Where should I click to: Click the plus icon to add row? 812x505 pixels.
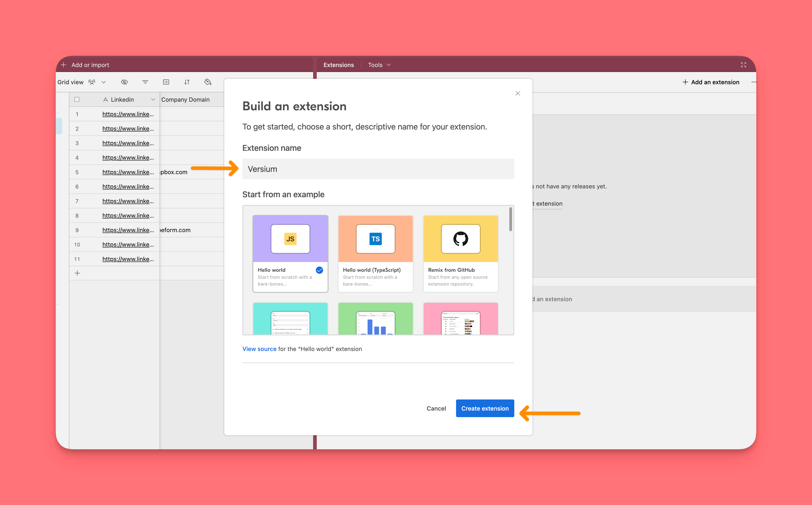[77, 273]
